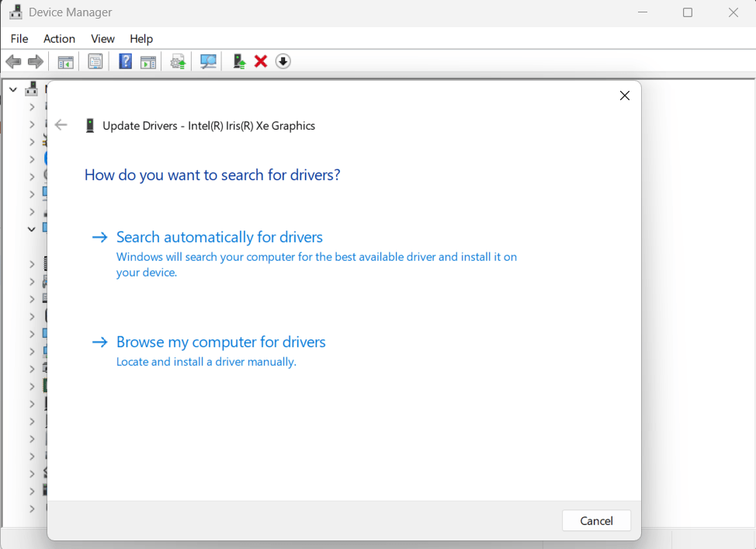Viewport: 756px width, 549px height.
Task: Close the Device Manager window
Action: pyautogui.click(x=733, y=12)
